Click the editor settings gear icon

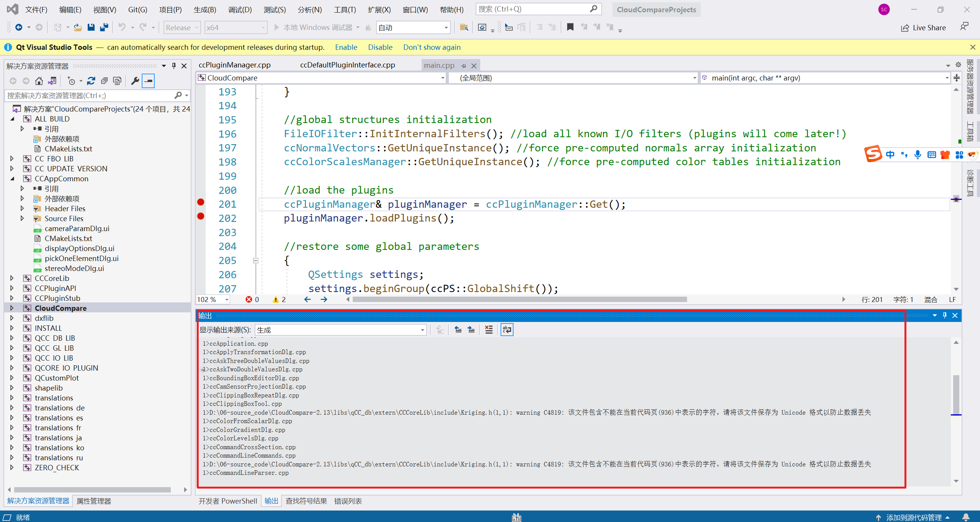958,65
